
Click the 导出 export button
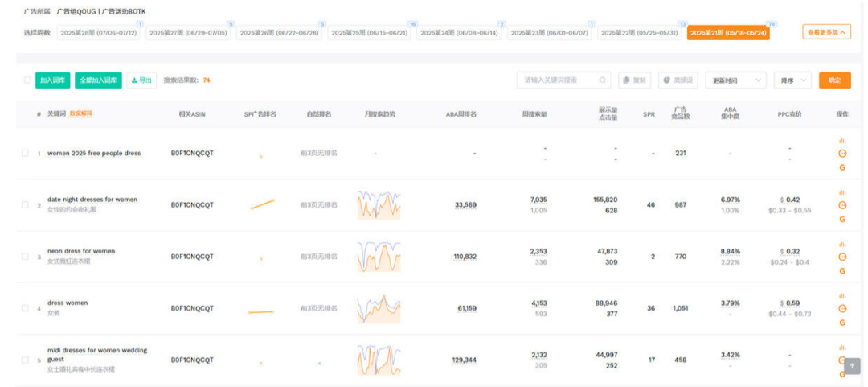click(141, 80)
